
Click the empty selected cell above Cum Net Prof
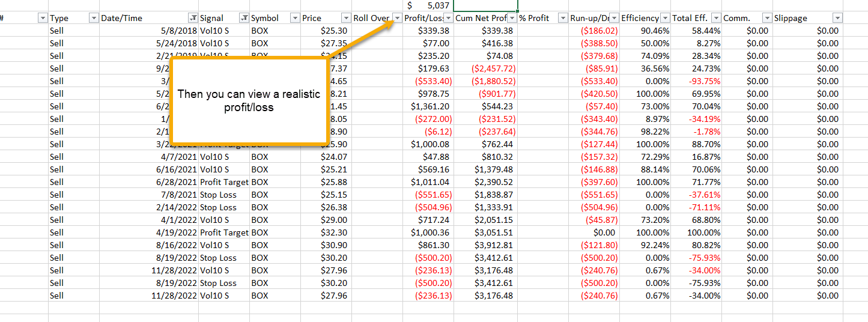coord(485,5)
